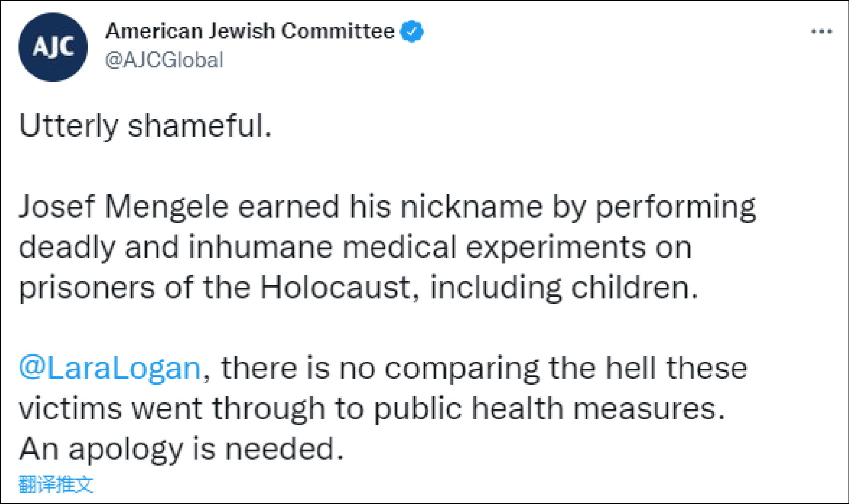Click the phrase "medical experiments"
The width and height of the screenshot is (849, 504).
click(x=517, y=247)
